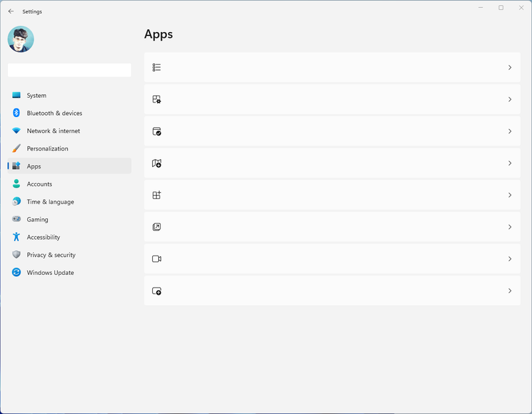
Task: Click the offline maps icon
Action: pyautogui.click(x=157, y=163)
